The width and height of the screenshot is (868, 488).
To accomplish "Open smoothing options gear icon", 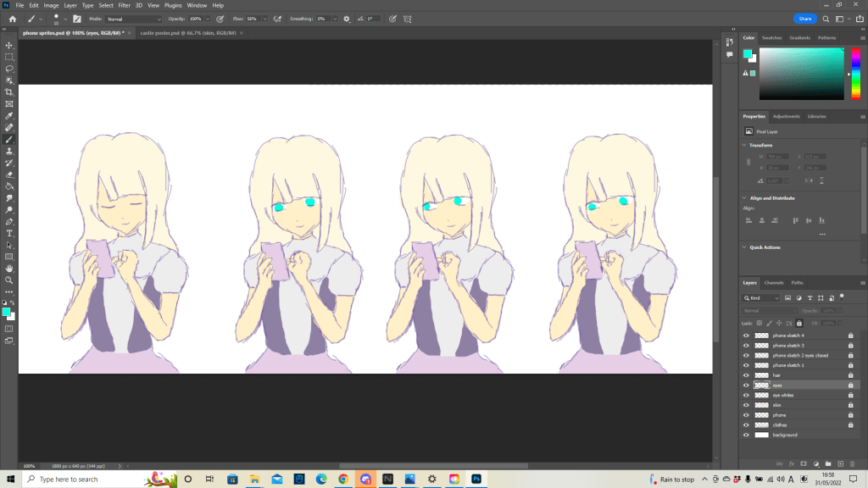I will coord(346,18).
